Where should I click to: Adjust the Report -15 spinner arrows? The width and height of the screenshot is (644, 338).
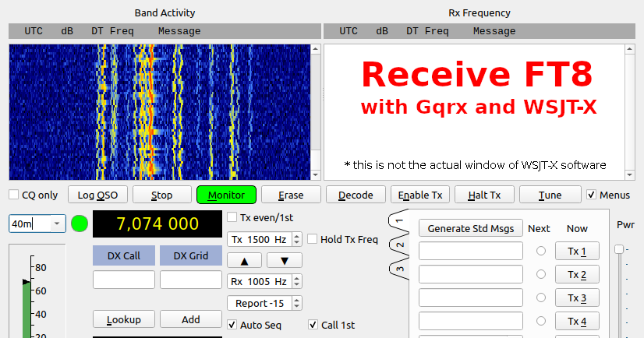coord(297,303)
